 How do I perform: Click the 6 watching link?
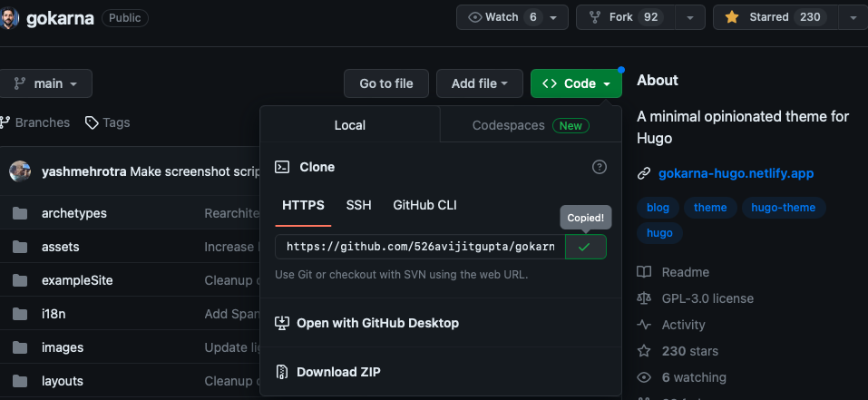(x=694, y=377)
